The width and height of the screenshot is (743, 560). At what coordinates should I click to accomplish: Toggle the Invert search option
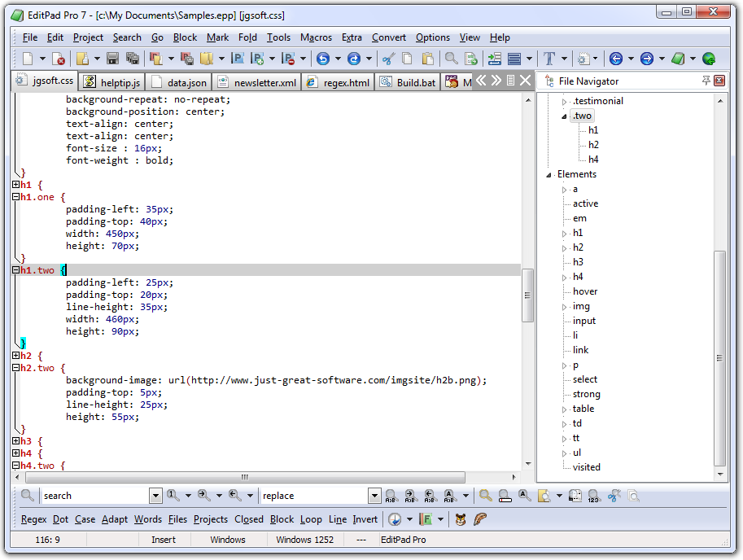tap(365, 520)
